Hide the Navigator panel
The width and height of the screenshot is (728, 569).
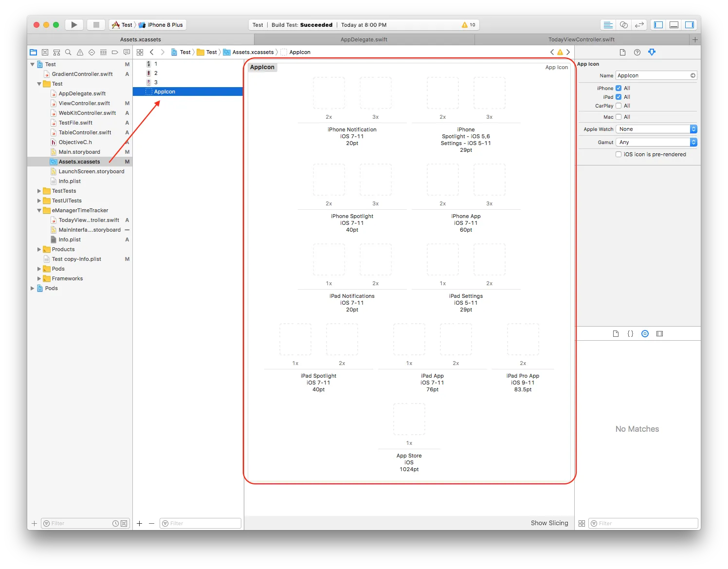coord(658,25)
